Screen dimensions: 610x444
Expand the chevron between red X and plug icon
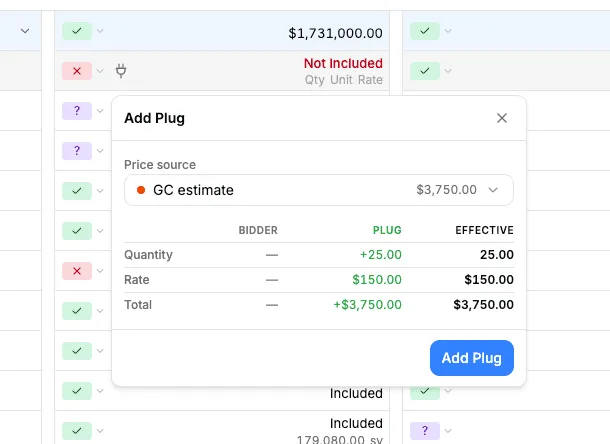(x=100, y=71)
